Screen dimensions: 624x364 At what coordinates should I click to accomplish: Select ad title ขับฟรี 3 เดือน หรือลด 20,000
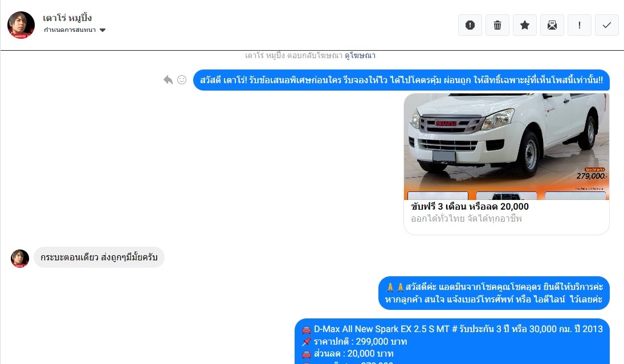(470, 206)
